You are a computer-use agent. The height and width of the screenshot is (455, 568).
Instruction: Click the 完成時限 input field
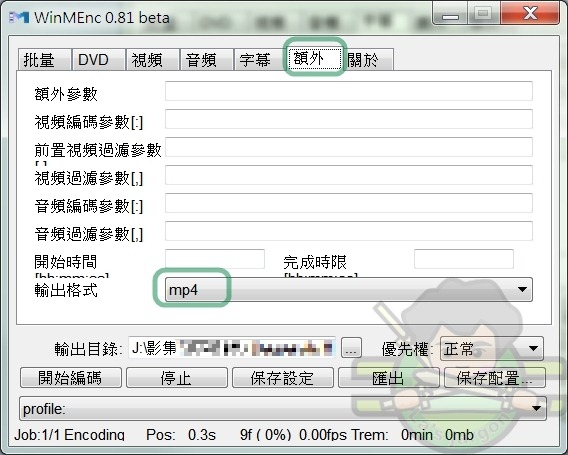coord(464,259)
